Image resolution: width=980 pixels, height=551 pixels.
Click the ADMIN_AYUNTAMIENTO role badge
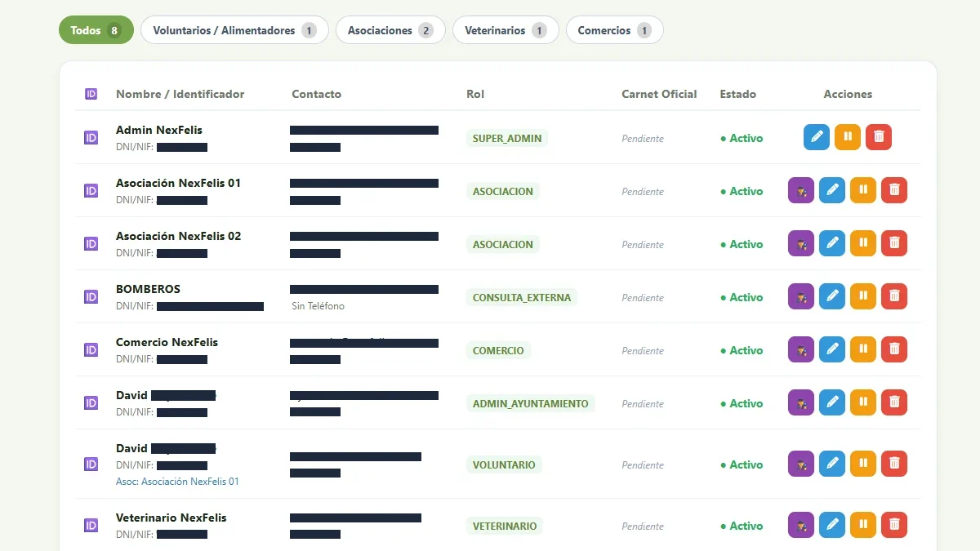[531, 403]
